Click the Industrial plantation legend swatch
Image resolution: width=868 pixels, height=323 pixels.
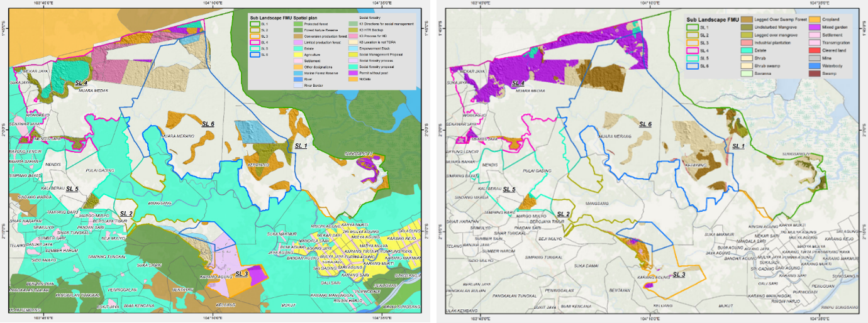pos(747,43)
